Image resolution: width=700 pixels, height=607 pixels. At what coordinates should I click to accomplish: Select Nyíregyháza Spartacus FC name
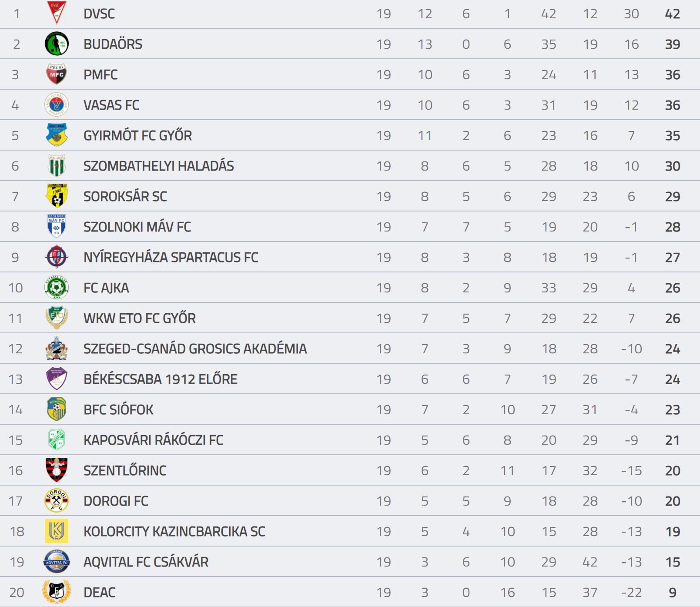[x=171, y=257]
